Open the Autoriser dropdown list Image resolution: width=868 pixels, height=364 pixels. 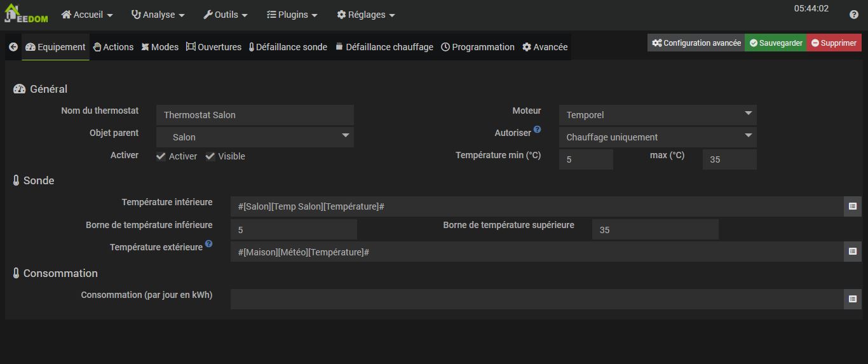657,137
